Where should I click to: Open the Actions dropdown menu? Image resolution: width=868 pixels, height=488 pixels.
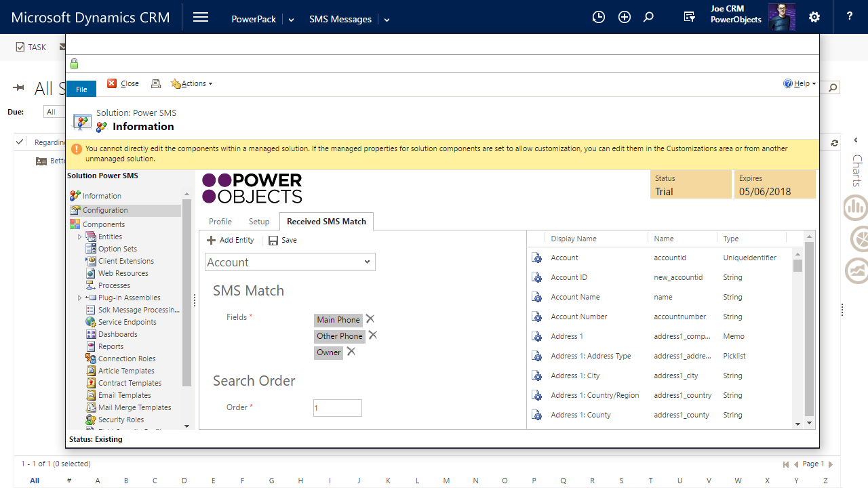pos(191,83)
